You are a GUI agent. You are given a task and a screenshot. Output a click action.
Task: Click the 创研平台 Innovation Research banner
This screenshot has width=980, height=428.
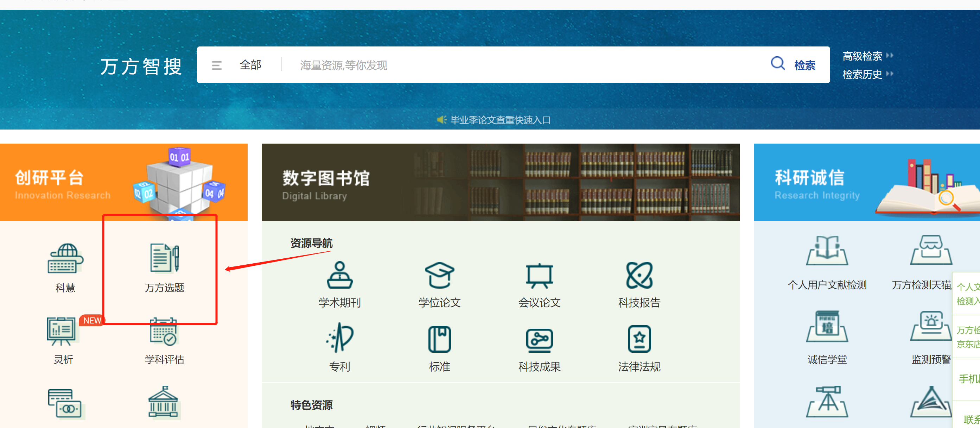(123, 182)
